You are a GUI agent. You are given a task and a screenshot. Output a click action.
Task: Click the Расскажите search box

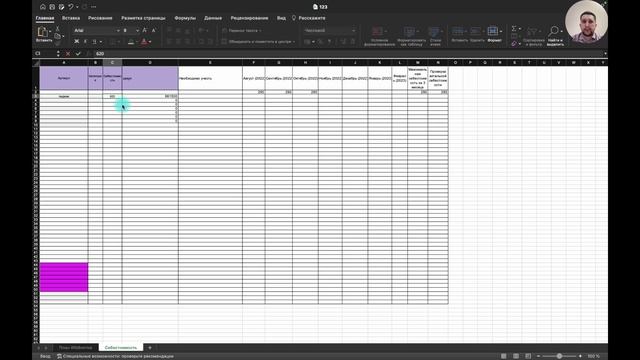(309, 18)
